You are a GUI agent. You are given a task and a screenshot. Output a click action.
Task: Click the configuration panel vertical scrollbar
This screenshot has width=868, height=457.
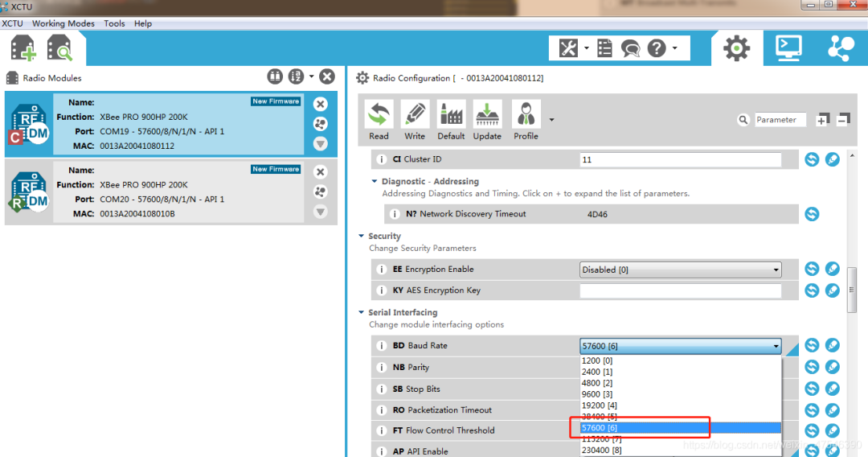(x=851, y=290)
